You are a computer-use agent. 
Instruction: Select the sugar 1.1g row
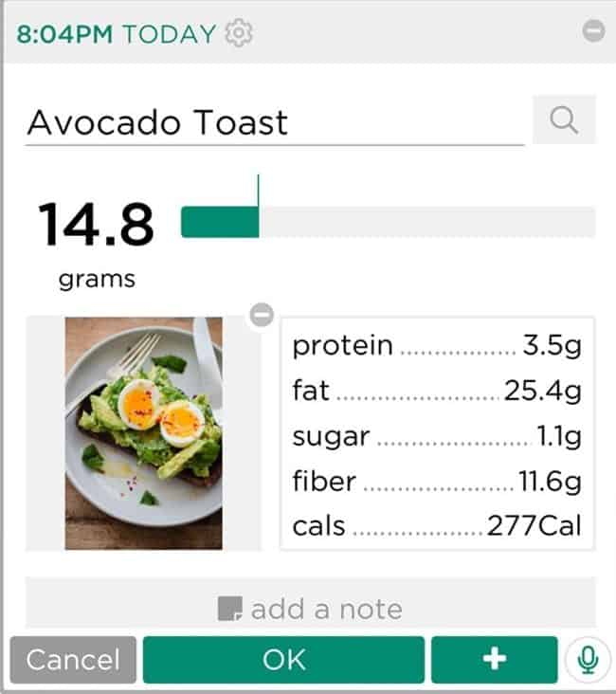coord(437,435)
